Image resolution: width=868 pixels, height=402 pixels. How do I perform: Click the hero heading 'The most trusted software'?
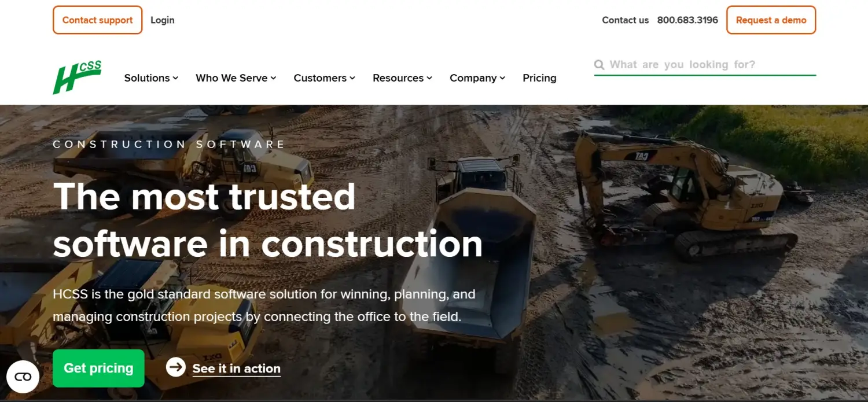coord(268,220)
